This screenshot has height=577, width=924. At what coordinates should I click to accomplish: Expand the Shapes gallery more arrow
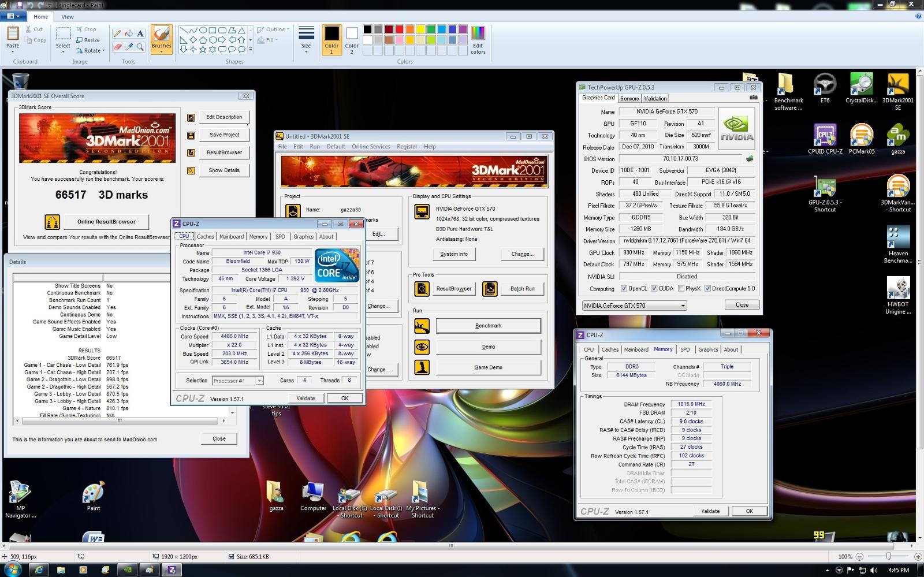(251, 50)
